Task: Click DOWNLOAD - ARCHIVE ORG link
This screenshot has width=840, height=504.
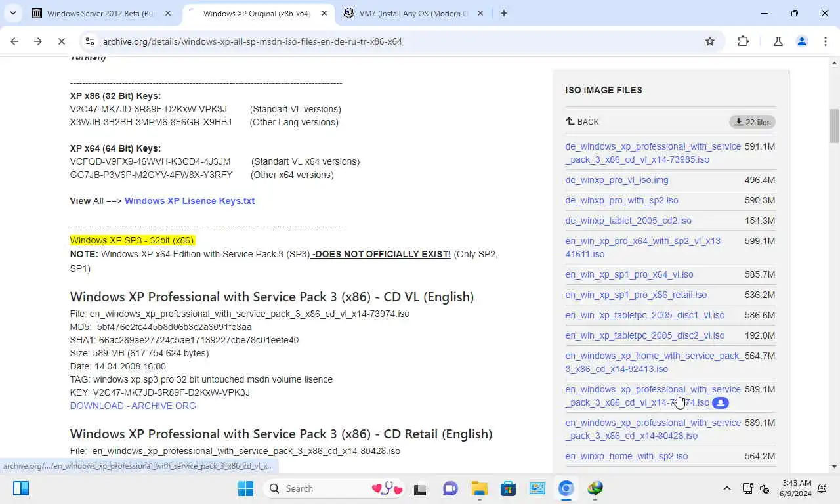Action: (x=133, y=406)
